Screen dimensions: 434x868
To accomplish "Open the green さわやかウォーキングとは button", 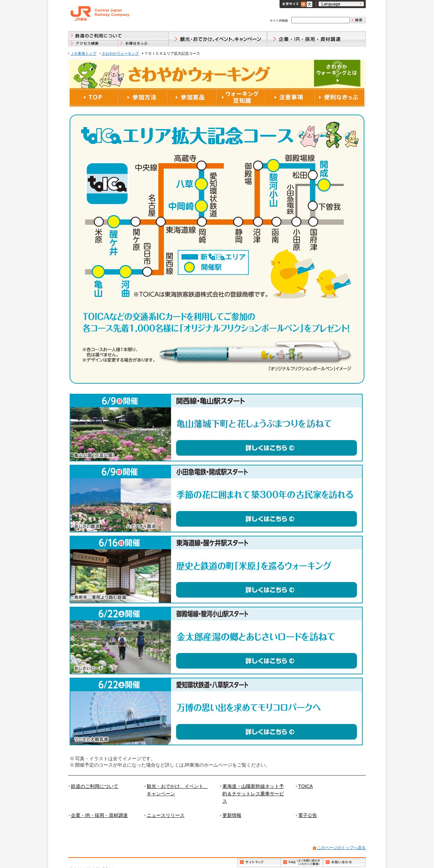I will (x=337, y=73).
